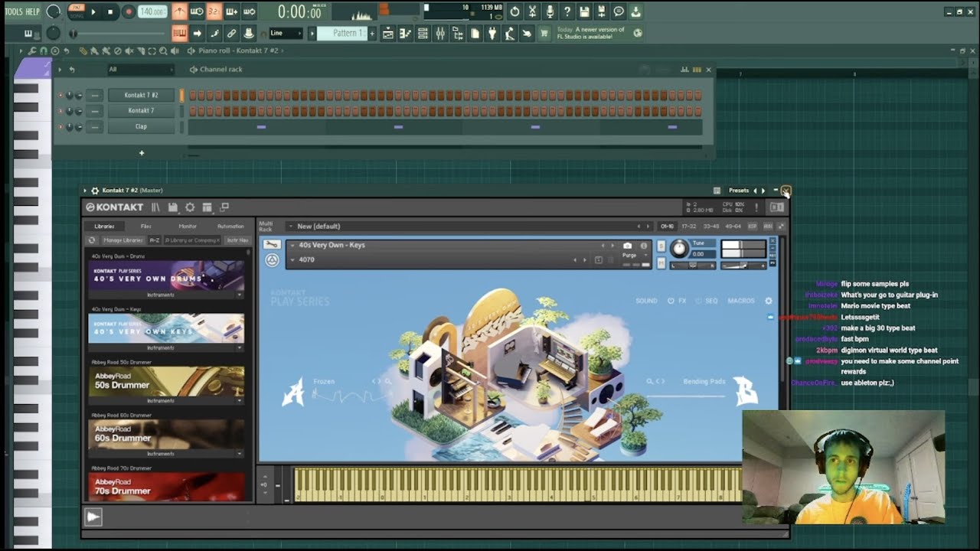Stop playback with the transport Stop button

pyautogui.click(x=110, y=11)
